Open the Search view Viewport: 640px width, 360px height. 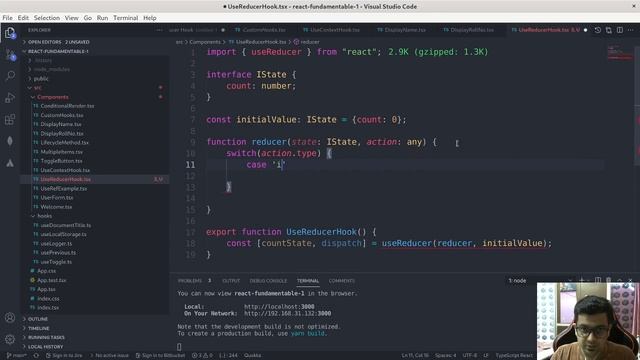(x=10, y=76)
